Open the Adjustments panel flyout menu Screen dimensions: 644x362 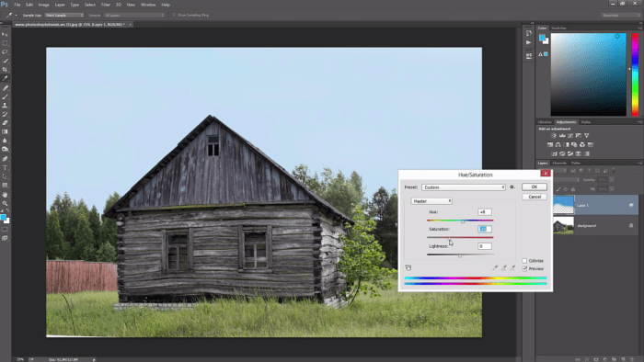click(639, 122)
